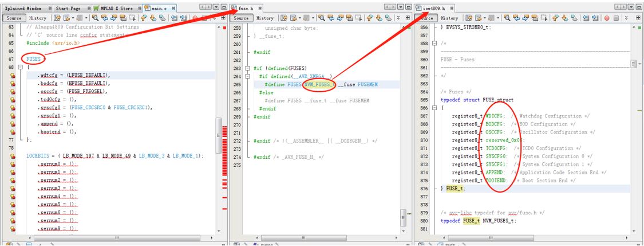Close the fuse.h tab
This screenshot has height=246, width=644.
click(260, 8)
